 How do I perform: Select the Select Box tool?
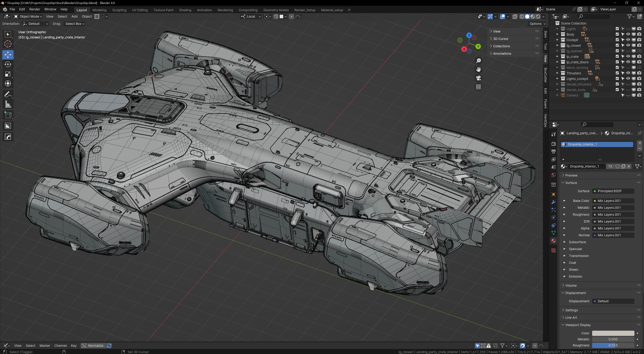pos(8,34)
